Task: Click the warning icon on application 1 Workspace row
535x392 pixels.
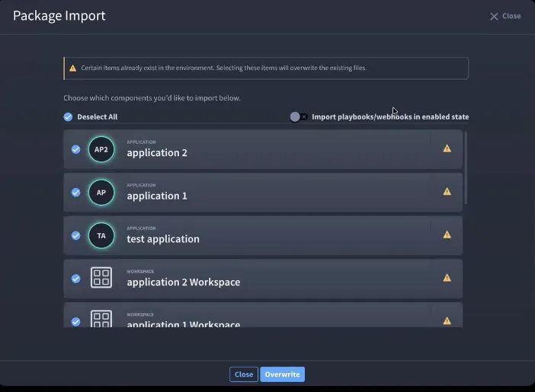Action: 447,321
